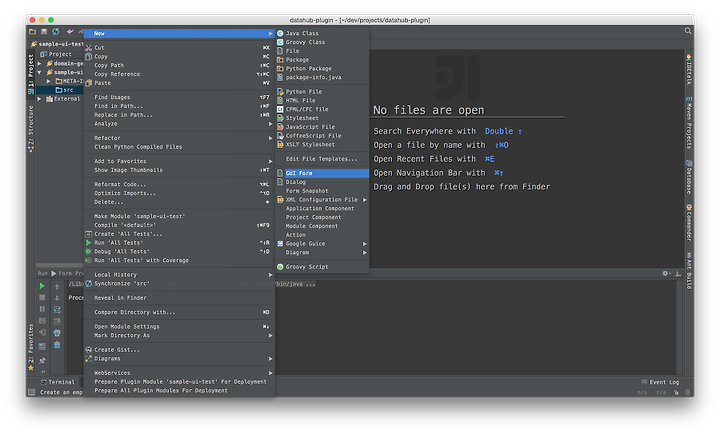Select Groovy Class in New submenu

coord(322,42)
